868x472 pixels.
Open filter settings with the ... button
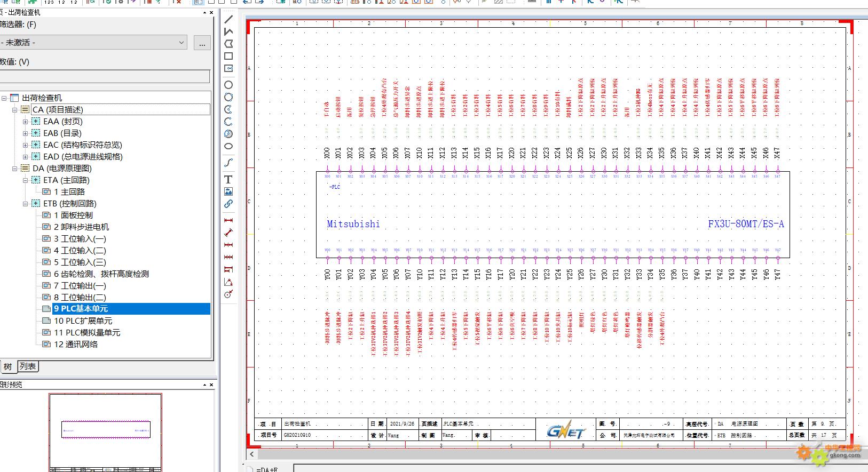(x=202, y=43)
